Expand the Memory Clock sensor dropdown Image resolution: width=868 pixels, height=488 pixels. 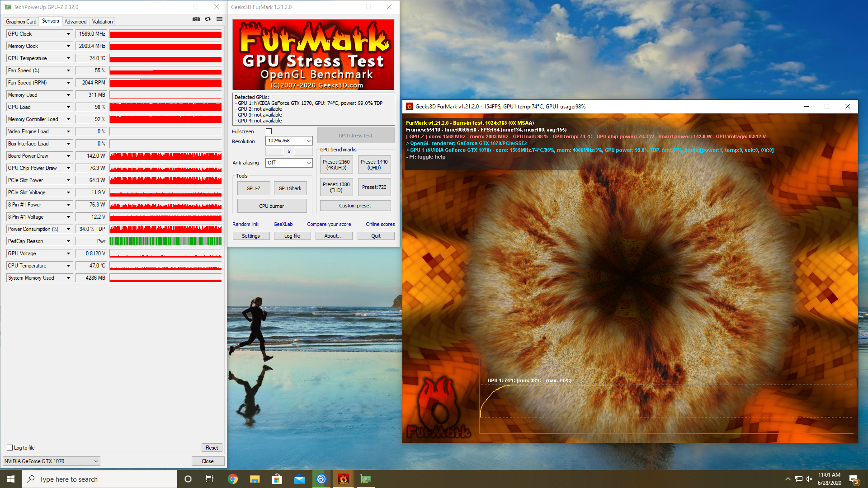click(x=68, y=46)
